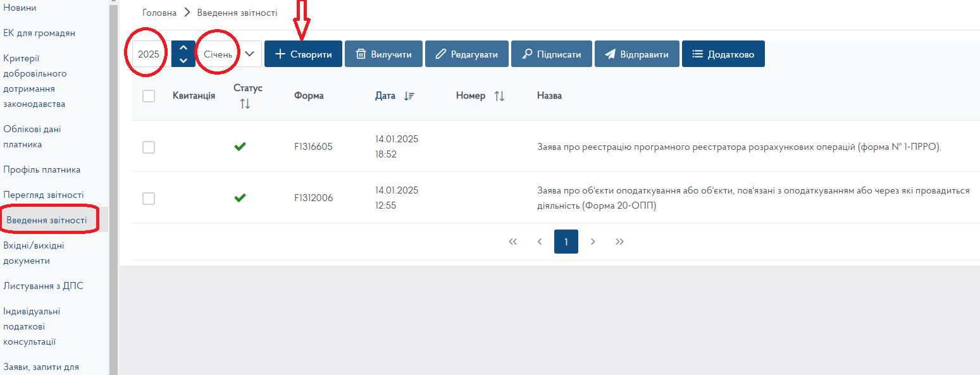
Task: Select the checkbox for form F1316605
Action: tap(149, 147)
